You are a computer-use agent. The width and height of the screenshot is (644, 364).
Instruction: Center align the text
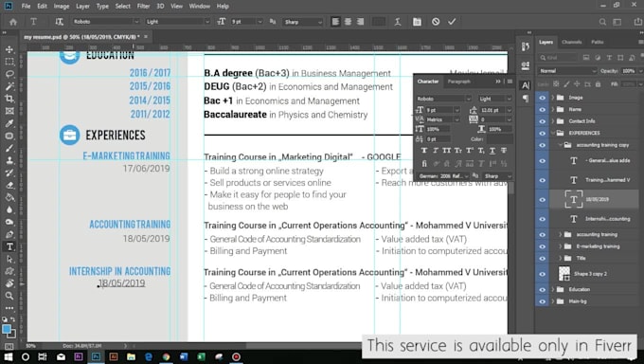pyautogui.click(x=348, y=22)
